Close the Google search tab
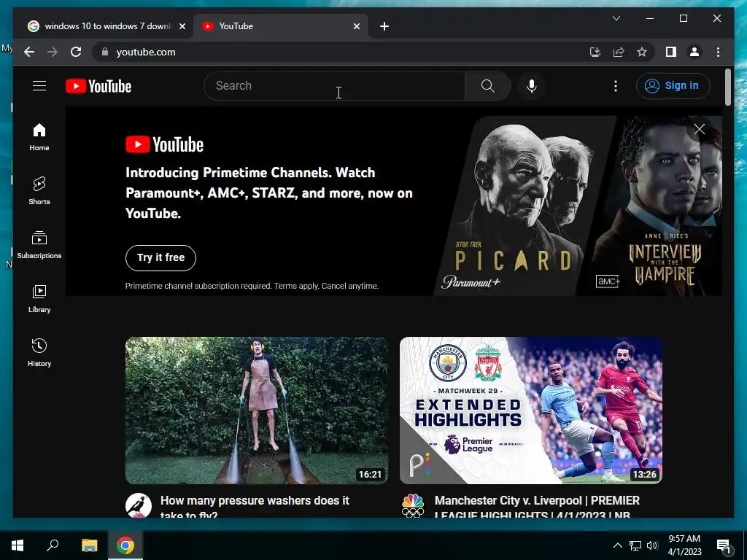This screenshot has width=747, height=560. pos(182,26)
